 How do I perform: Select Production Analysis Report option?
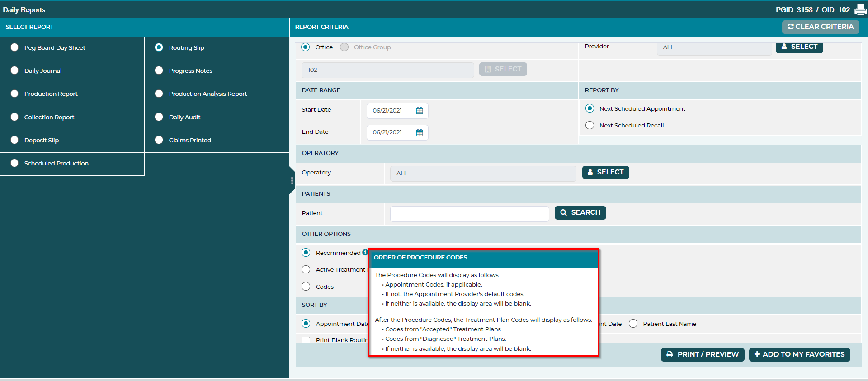pyautogui.click(x=159, y=94)
